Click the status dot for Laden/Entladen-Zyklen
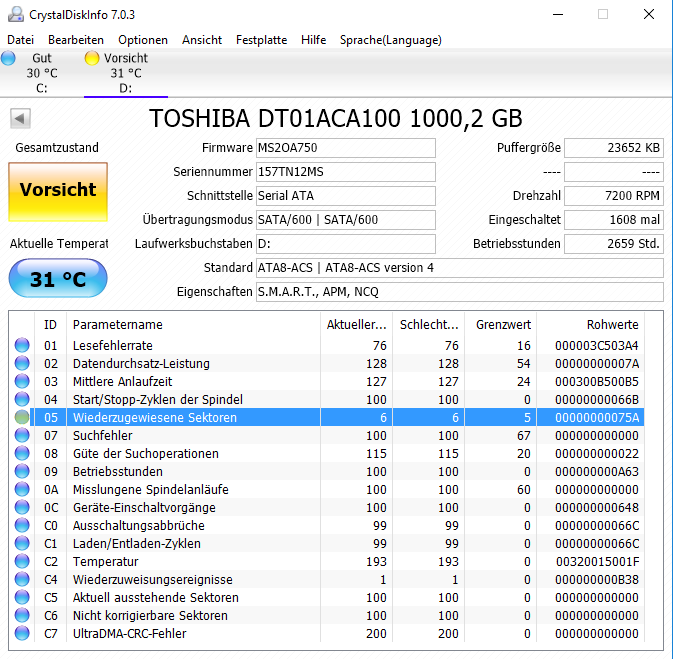Screen dimensions: 673x659 [x=22, y=544]
